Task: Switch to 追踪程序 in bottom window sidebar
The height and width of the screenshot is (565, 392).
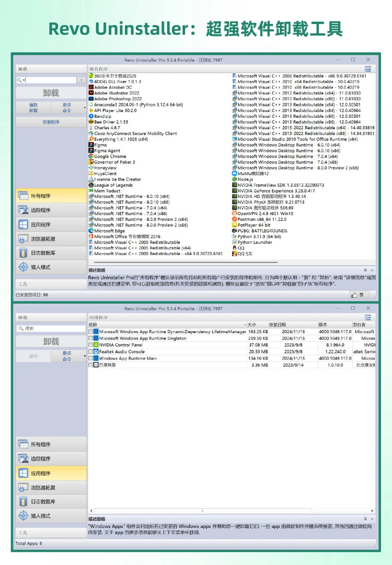Action: pyautogui.click(x=51, y=459)
